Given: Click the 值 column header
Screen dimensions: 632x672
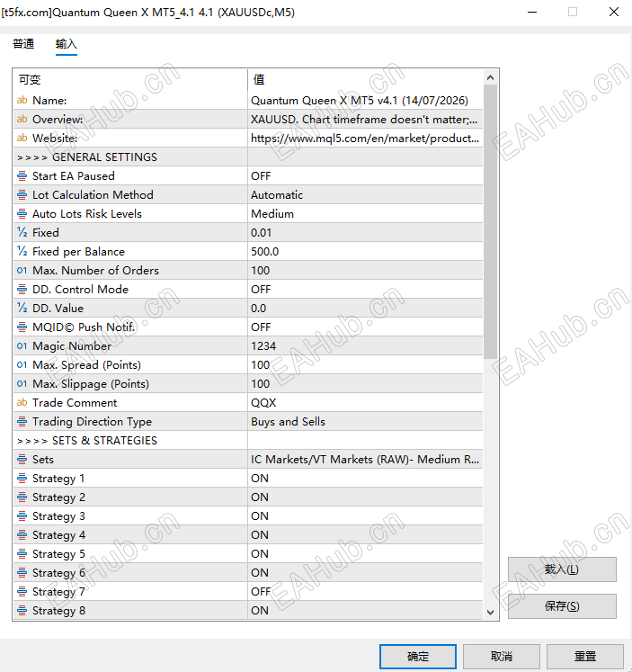Looking at the screenshot, I should point(365,80).
